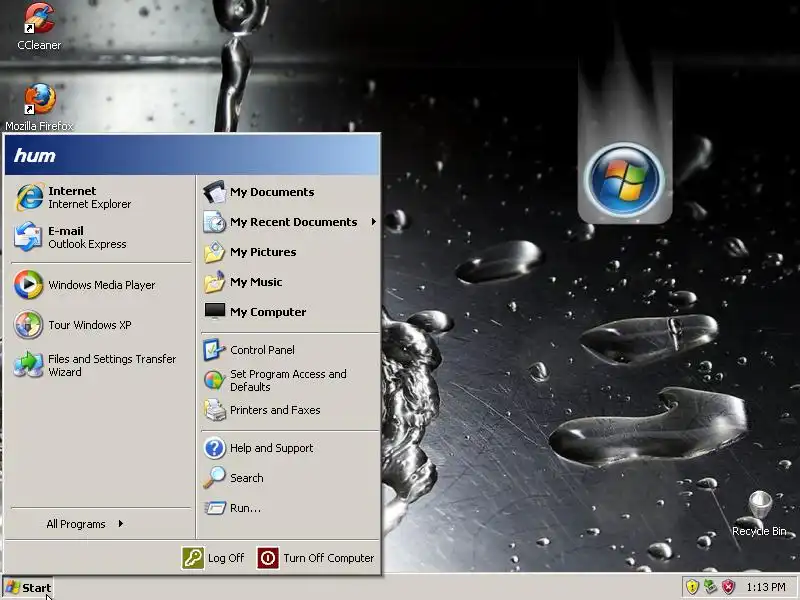Select the My Computer menu label
Screen dimensions: 800x600
tap(268, 312)
